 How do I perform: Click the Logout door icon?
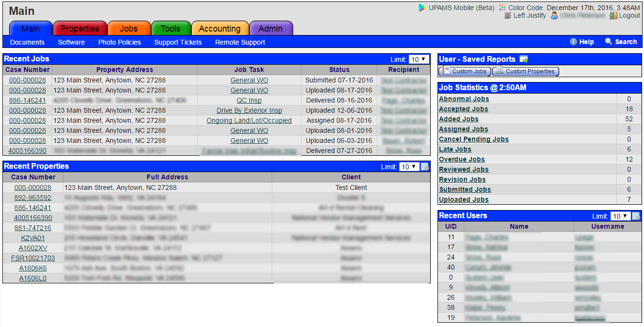tap(613, 16)
